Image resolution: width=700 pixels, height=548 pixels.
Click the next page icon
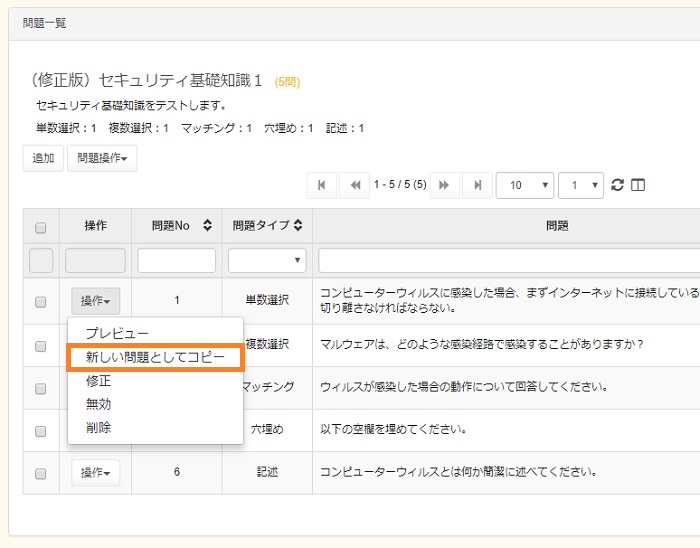pos(444,185)
